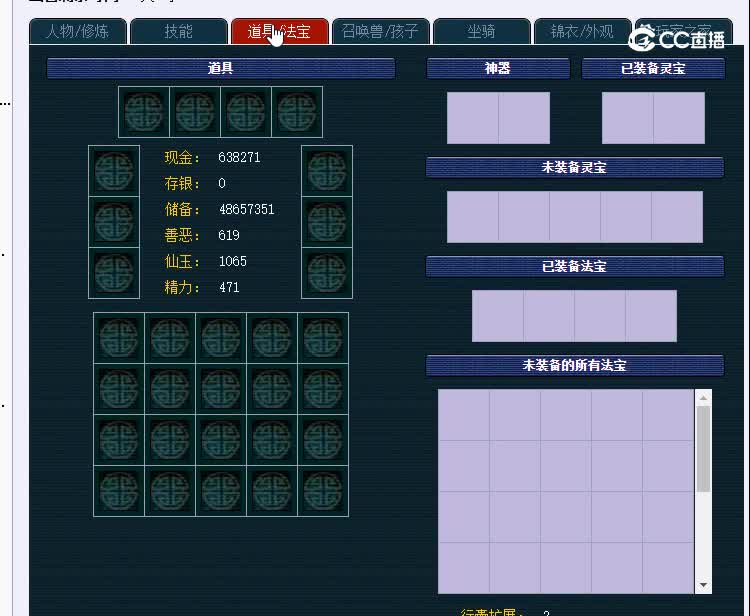Screen dimensions: 750x616
Task: Click top-left slot of the inventory grid
Action: 119,338
